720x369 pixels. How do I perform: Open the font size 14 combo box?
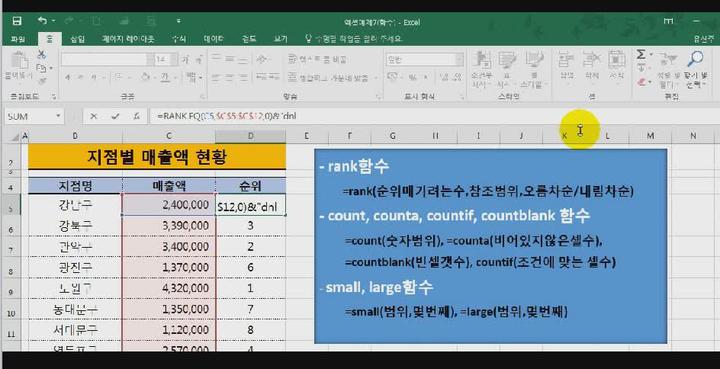click(x=165, y=60)
